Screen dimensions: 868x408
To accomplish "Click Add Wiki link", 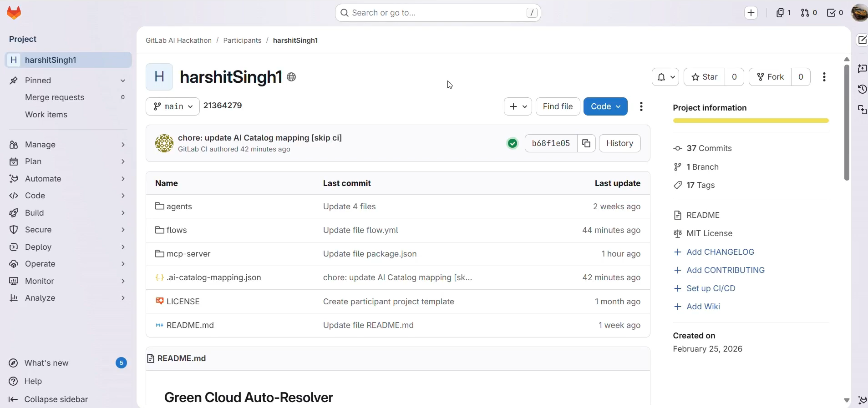I will (x=703, y=307).
